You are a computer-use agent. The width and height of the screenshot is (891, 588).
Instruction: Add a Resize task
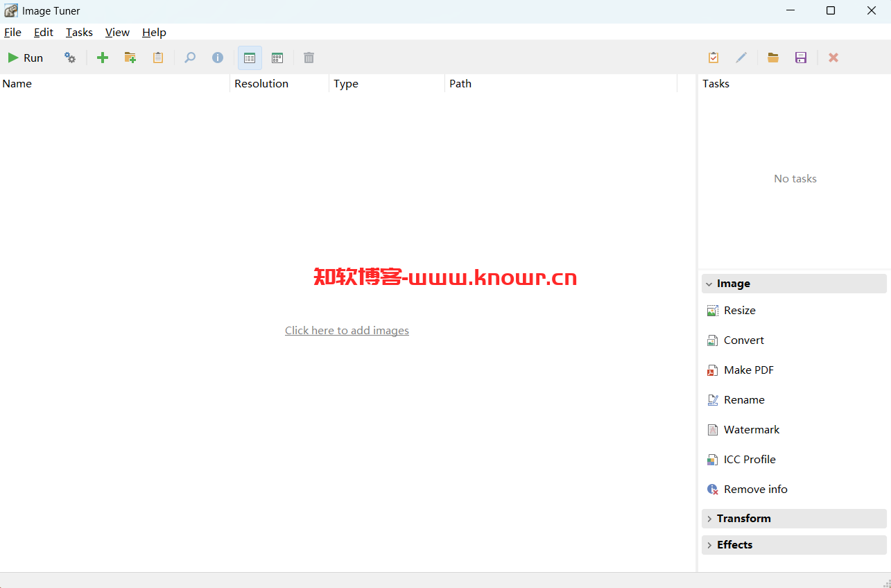pyautogui.click(x=740, y=311)
